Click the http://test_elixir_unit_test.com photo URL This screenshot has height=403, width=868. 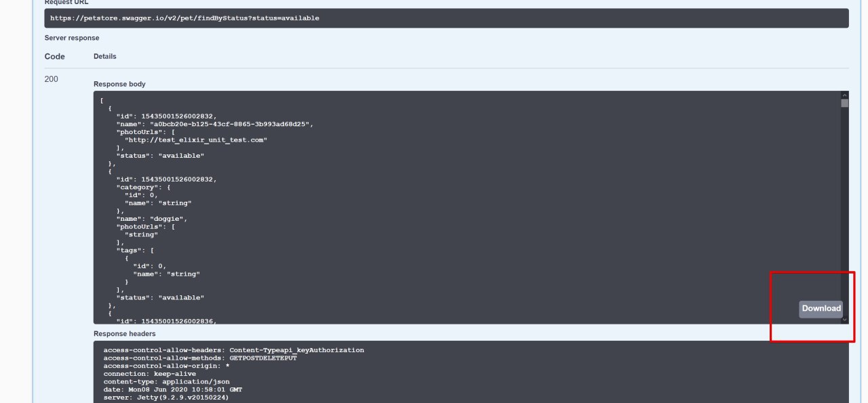click(x=196, y=140)
